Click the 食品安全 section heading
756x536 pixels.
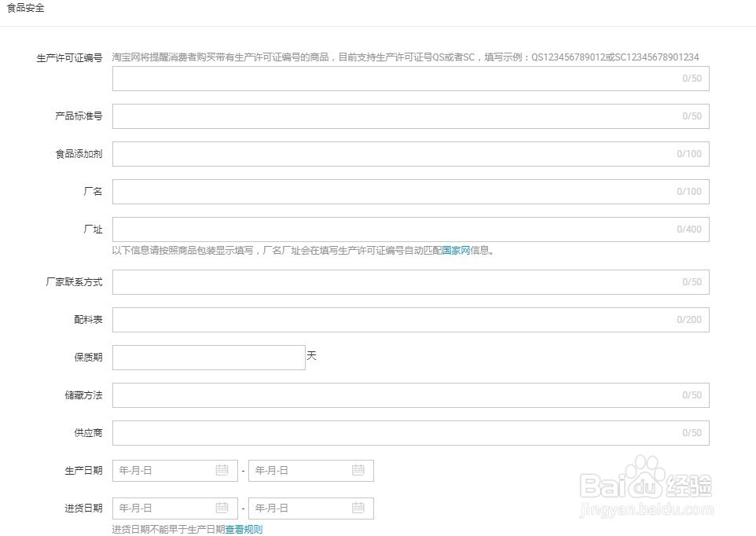point(26,8)
